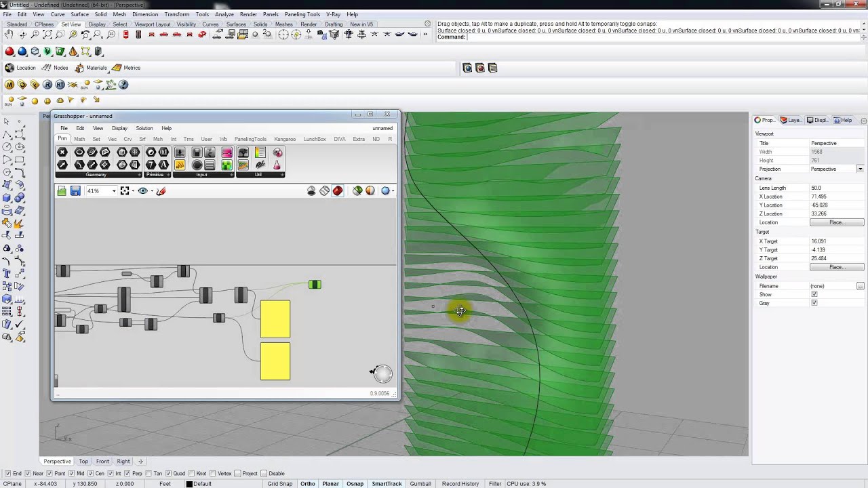Click the RT real-time render icon
Viewport: 868px width, 488px height.
pos(60,85)
